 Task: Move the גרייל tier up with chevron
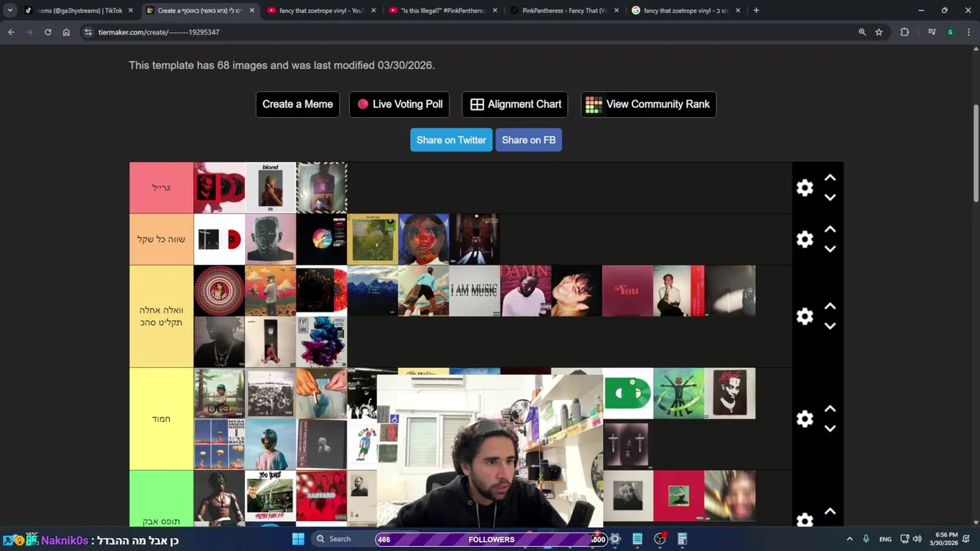tap(830, 178)
